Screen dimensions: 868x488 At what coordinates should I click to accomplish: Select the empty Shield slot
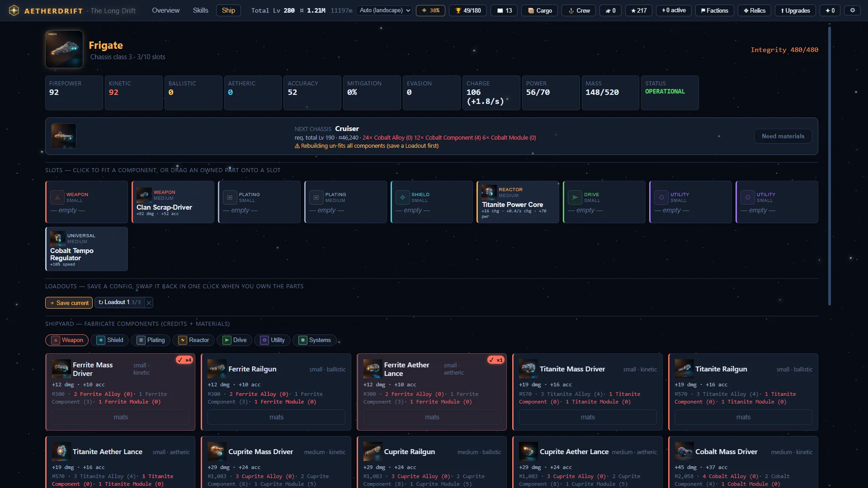(432, 202)
